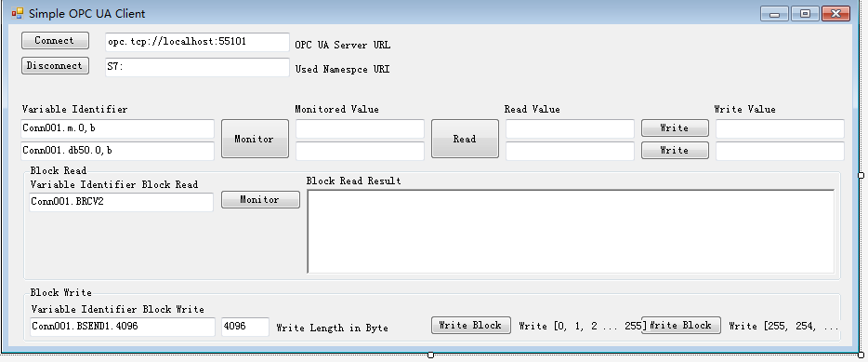The width and height of the screenshot is (868, 362).
Task: Click the Read button
Action: (465, 139)
